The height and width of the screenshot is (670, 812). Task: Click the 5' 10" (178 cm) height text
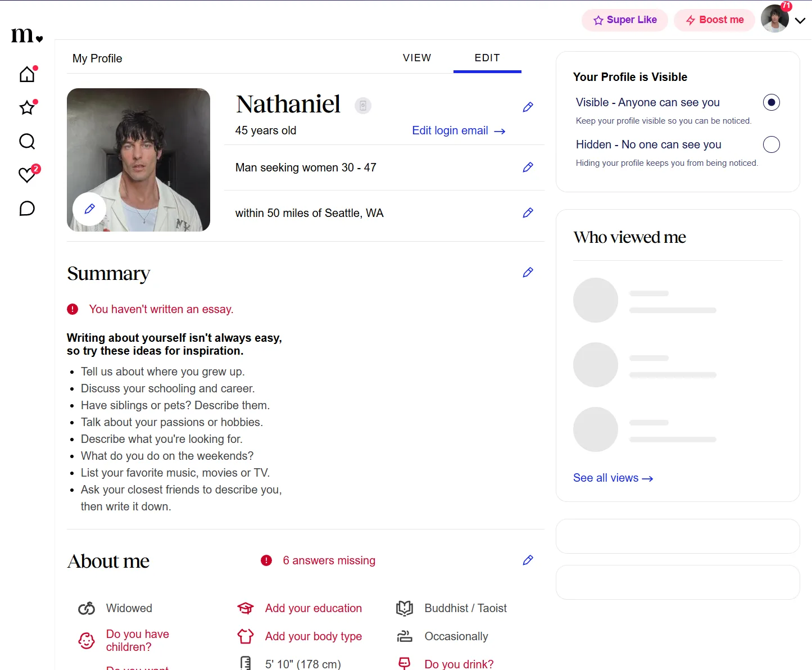click(x=303, y=664)
